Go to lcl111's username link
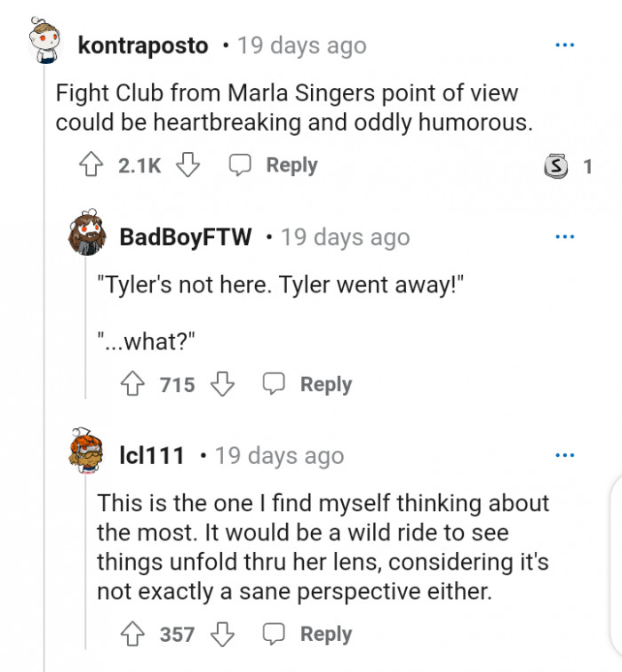The width and height of the screenshot is (622, 672). point(152,456)
